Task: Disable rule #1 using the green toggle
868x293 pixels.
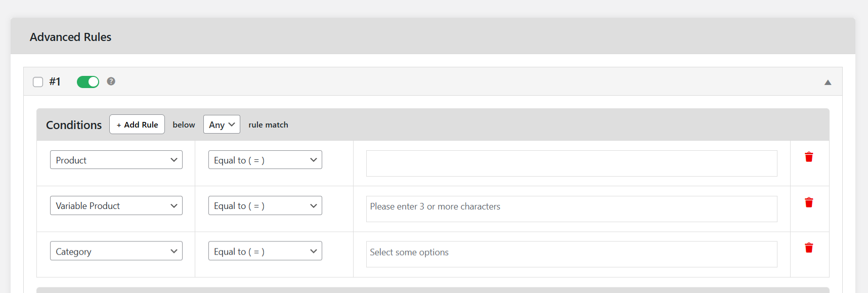Action: tap(88, 81)
